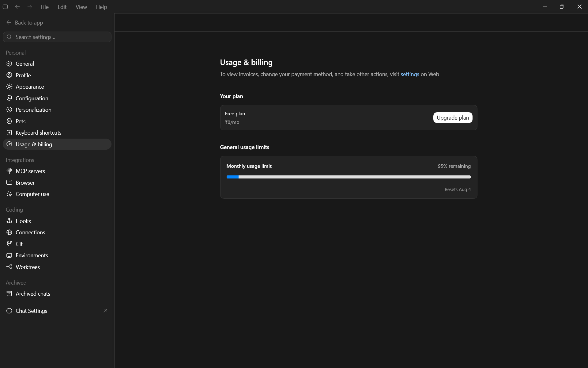The height and width of the screenshot is (368, 588).
Task: Click the Environments icon
Action: [9, 255]
